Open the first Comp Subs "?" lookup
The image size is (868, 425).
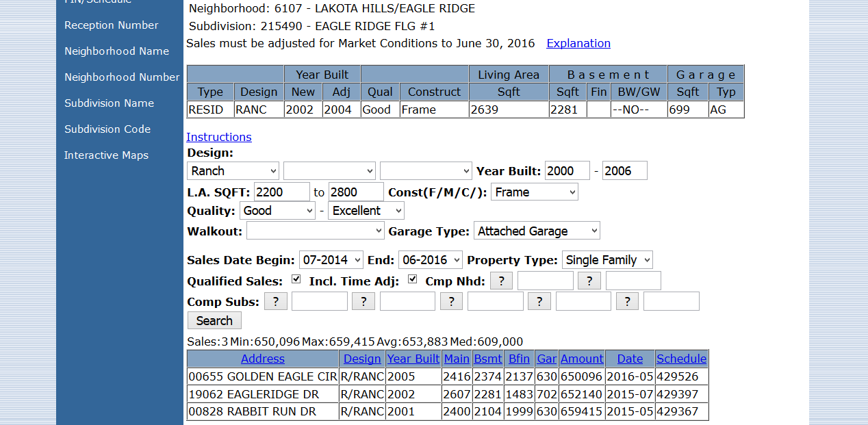(275, 300)
